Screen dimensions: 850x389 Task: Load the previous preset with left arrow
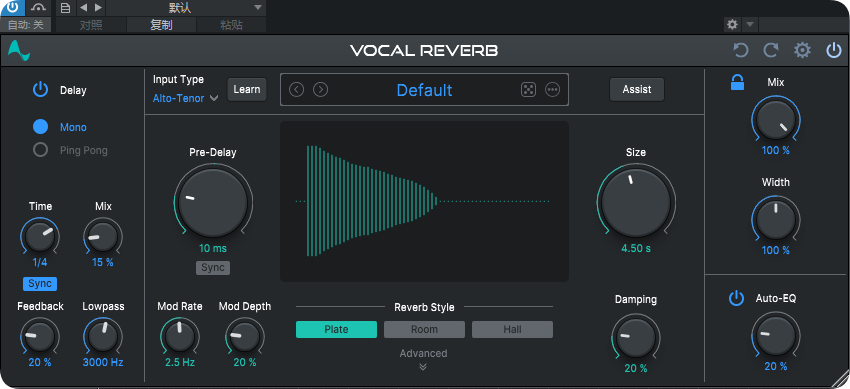point(297,89)
